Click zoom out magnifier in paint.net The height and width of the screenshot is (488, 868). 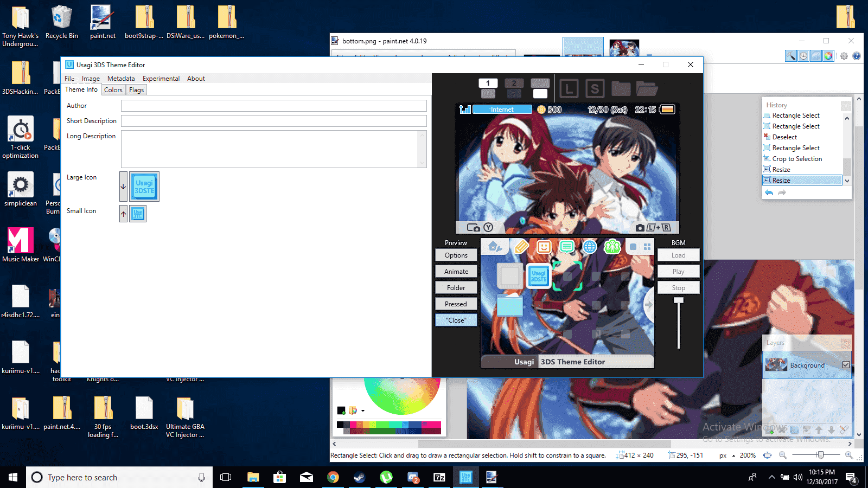click(x=783, y=455)
